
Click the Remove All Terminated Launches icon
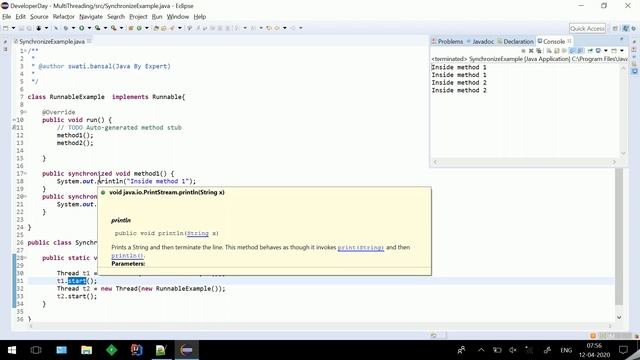(539, 51)
